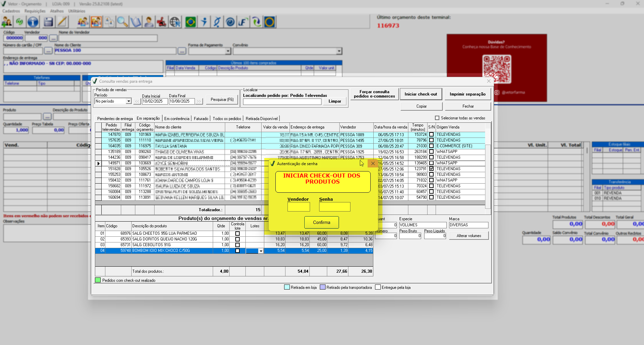Click the blue information icon in toolbar
Viewport: 644px width, 345px height.
(x=33, y=22)
